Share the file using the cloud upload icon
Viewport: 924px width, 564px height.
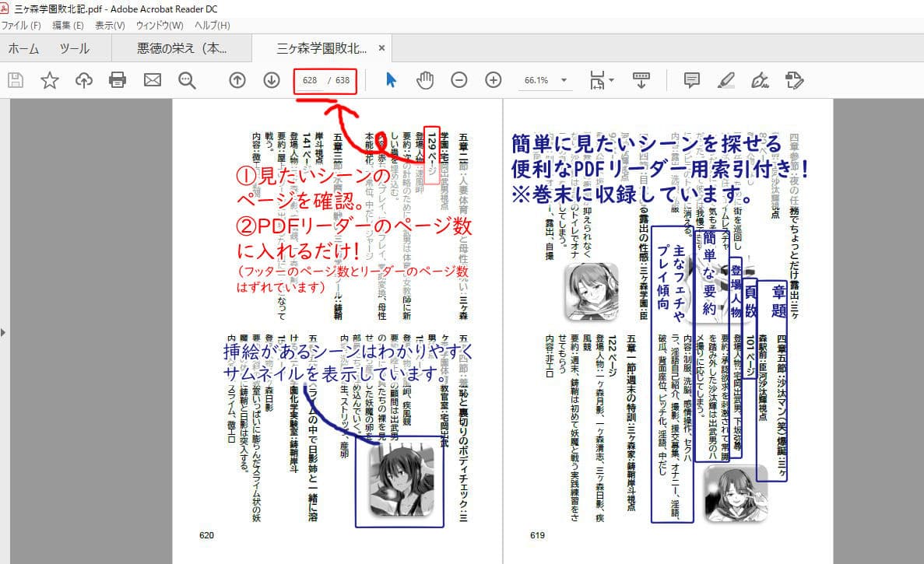(83, 80)
